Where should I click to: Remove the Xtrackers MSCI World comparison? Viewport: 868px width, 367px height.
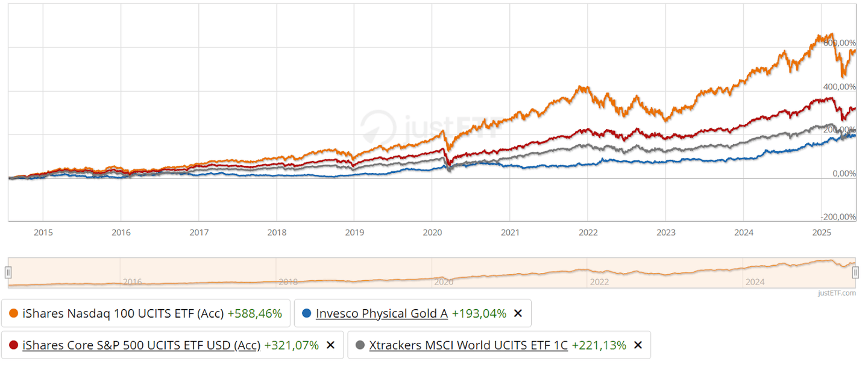pyautogui.click(x=637, y=345)
